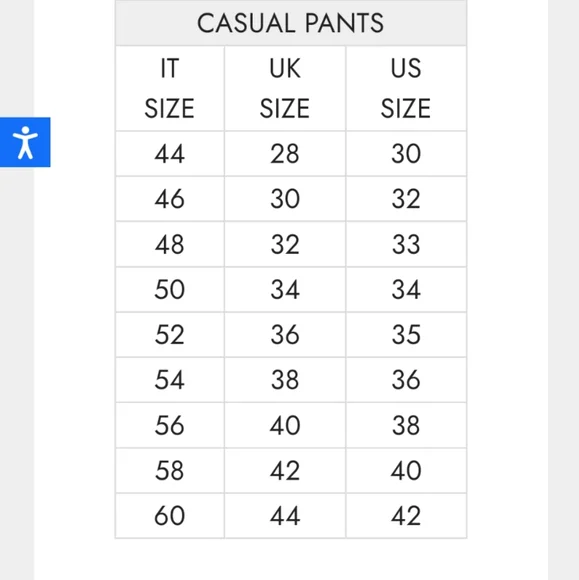Click IT size 56 cell
The height and width of the screenshot is (580, 579).
(170, 425)
